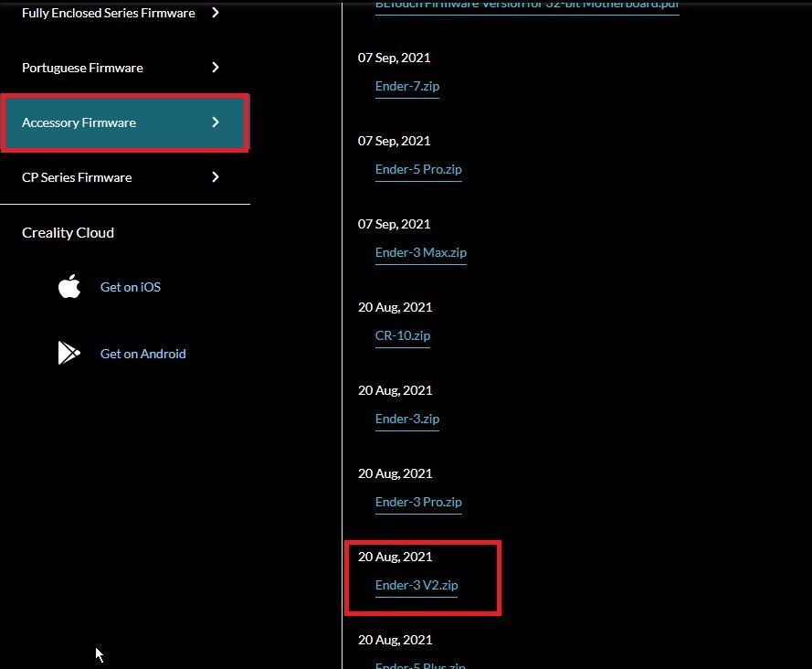The image size is (812, 669).
Task: Download the Ender-3.zip firmware file
Action: (407, 419)
